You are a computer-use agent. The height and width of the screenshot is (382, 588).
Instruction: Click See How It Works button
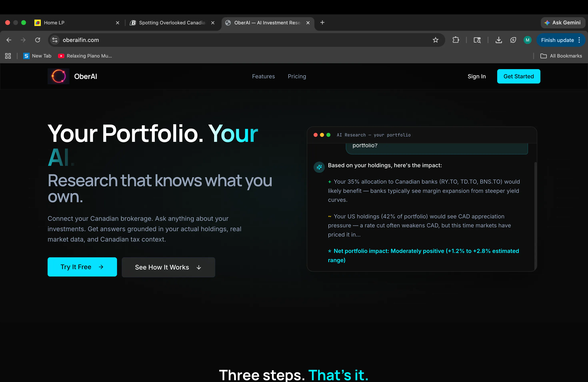[x=168, y=267]
